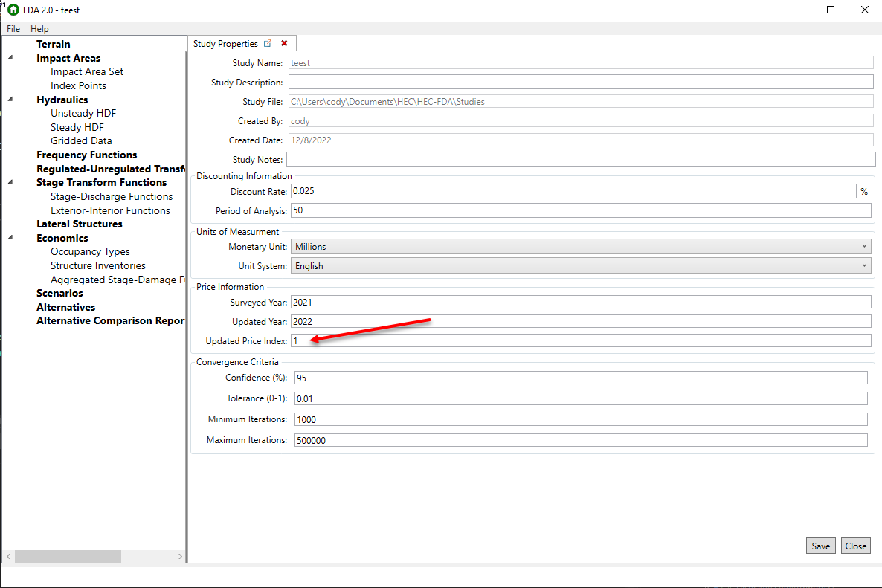Select Terrain in the study tree
Viewport: 882px width, 588px height.
tap(53, 44)
